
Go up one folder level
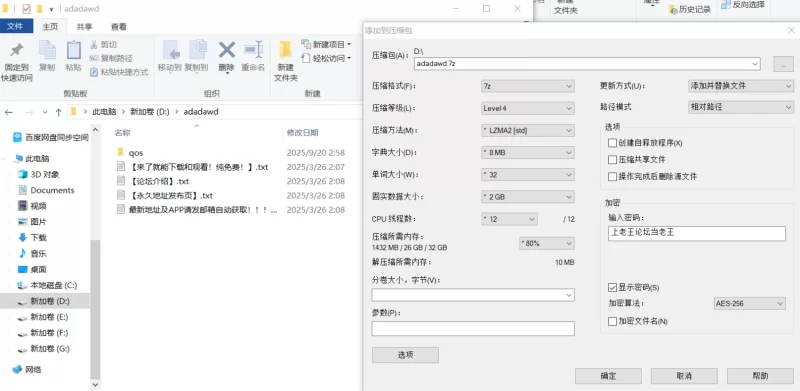tap(59, 112)
